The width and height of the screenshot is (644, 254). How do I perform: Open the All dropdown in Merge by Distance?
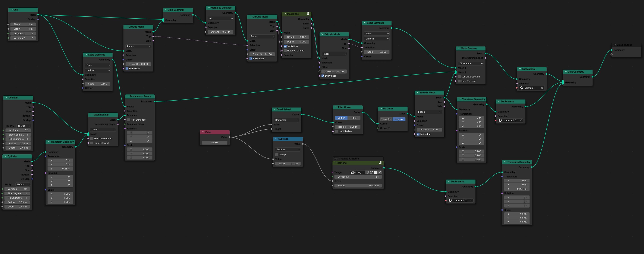pyautogui.click(x=220, y=19)
